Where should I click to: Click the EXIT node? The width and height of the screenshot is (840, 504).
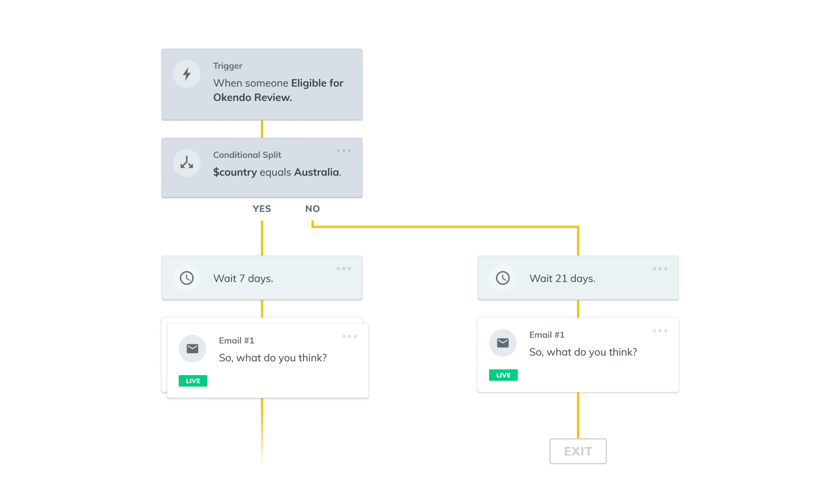click(578, 451)
